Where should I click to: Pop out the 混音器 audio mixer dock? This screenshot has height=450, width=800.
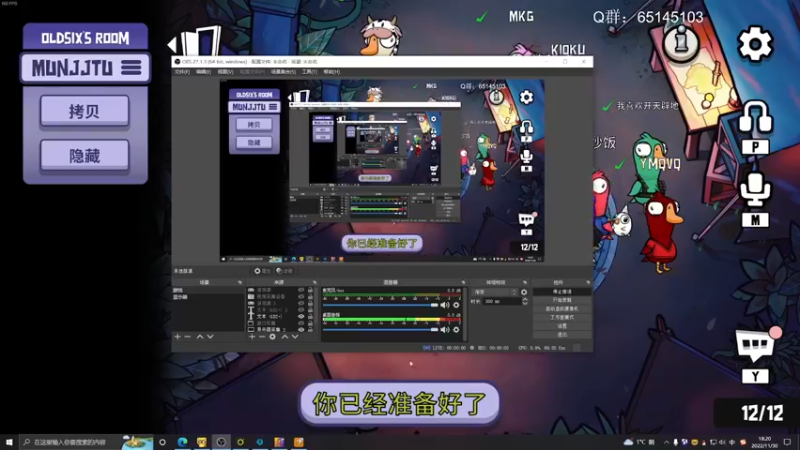[x=463, y=282]
